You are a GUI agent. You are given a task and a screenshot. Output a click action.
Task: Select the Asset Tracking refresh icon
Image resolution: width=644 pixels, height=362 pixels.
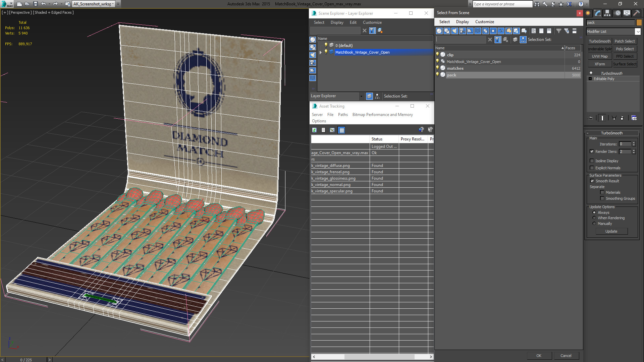(314, 129)
